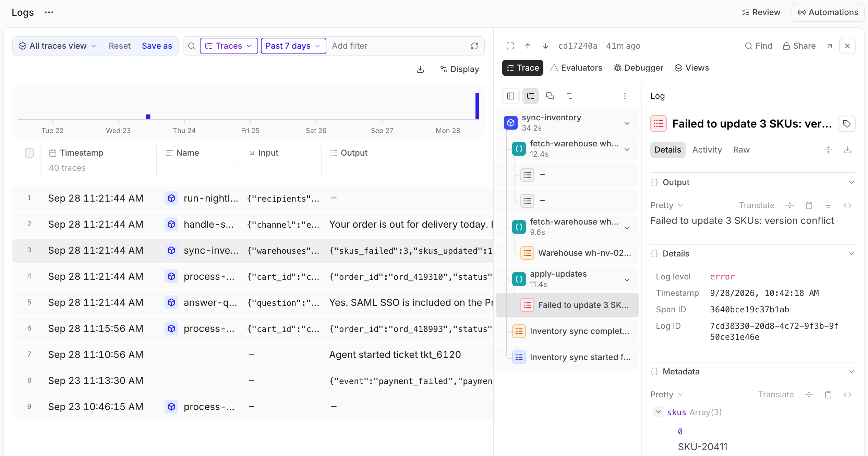Click the refresh icon in filter bar
The height and width of the screenshot is (456, 868).
coord(474,46)
